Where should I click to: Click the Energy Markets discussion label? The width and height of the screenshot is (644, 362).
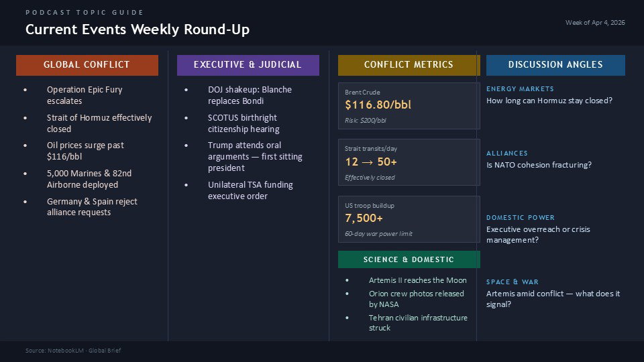pyautogui.click(x=520, y=89)
